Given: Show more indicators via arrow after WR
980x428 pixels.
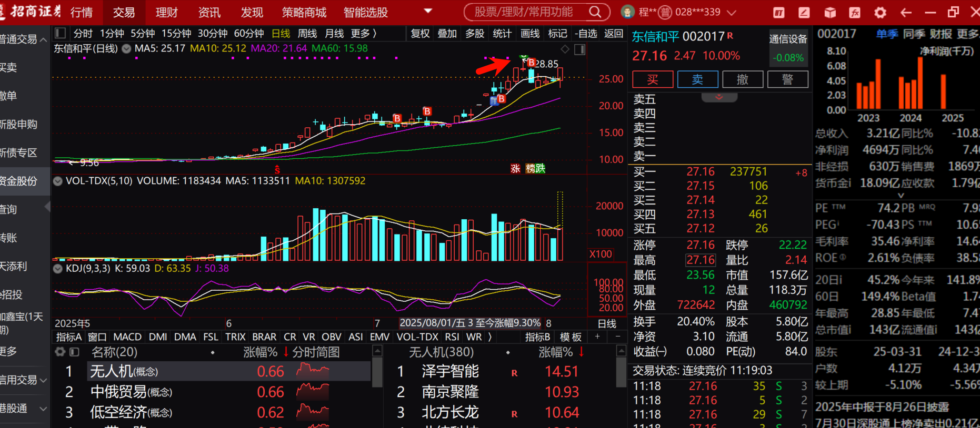Looking at the screenshot, I should click(490, 337).
